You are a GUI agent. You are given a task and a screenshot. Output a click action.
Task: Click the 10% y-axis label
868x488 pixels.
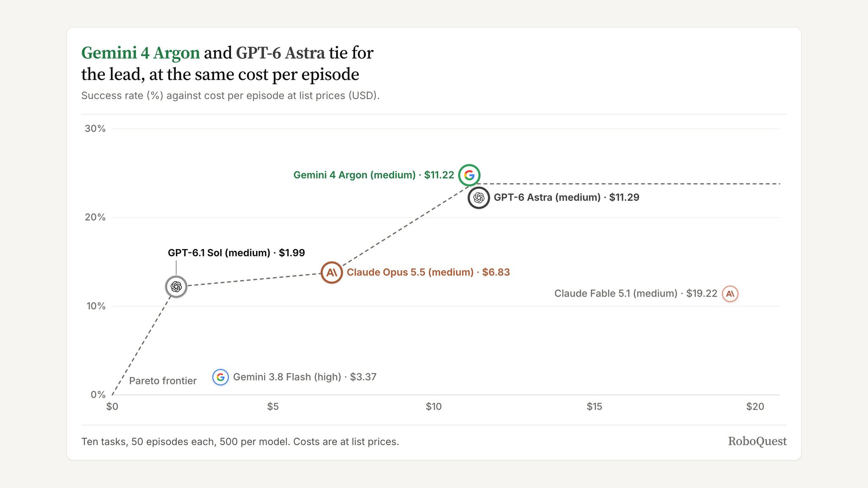pos(96,306)
